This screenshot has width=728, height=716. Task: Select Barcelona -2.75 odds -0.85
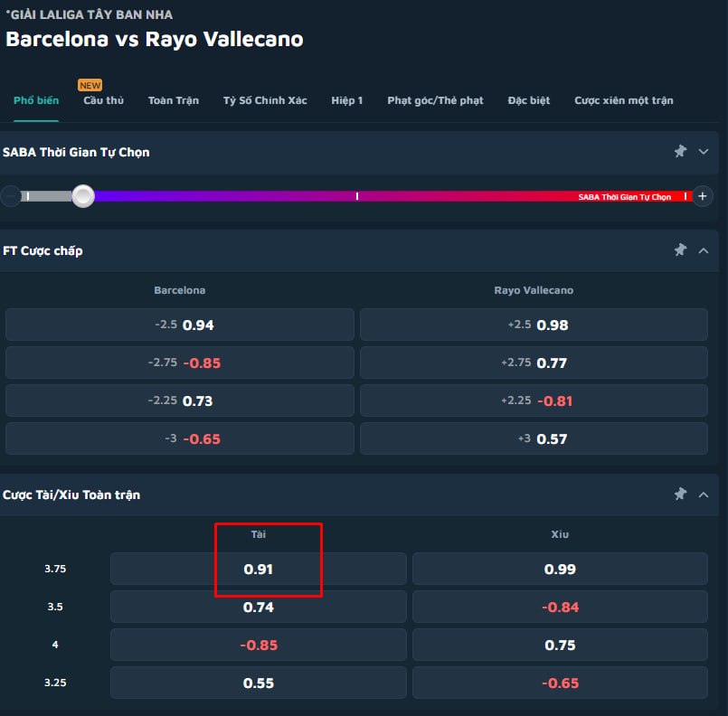pyautogui.click(x=180, y=363)
